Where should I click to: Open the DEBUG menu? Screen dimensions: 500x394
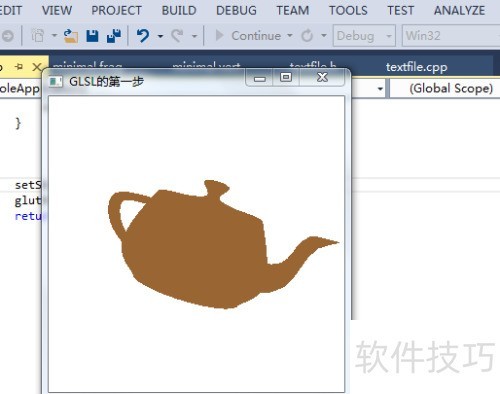[236, 10]
